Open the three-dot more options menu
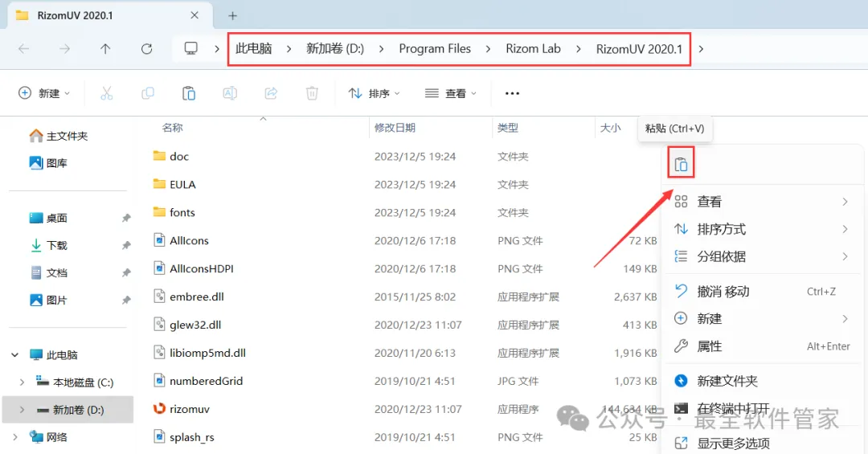The height and width of the screenshot is (454, 868). [512, 93]
